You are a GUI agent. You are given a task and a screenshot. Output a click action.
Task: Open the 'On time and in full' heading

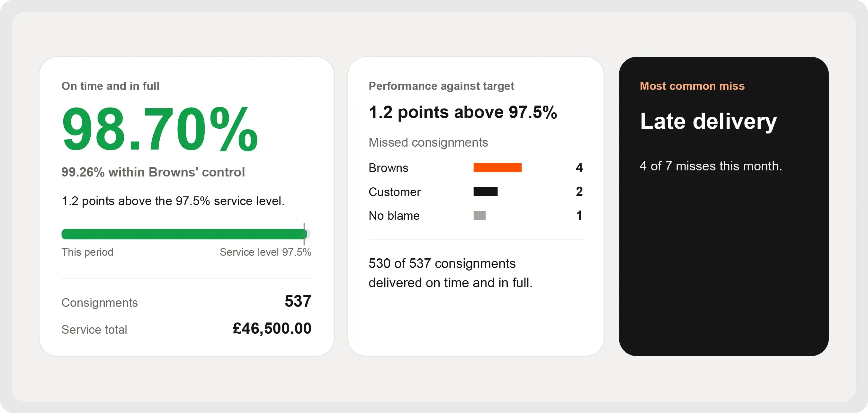pos(110,86)
